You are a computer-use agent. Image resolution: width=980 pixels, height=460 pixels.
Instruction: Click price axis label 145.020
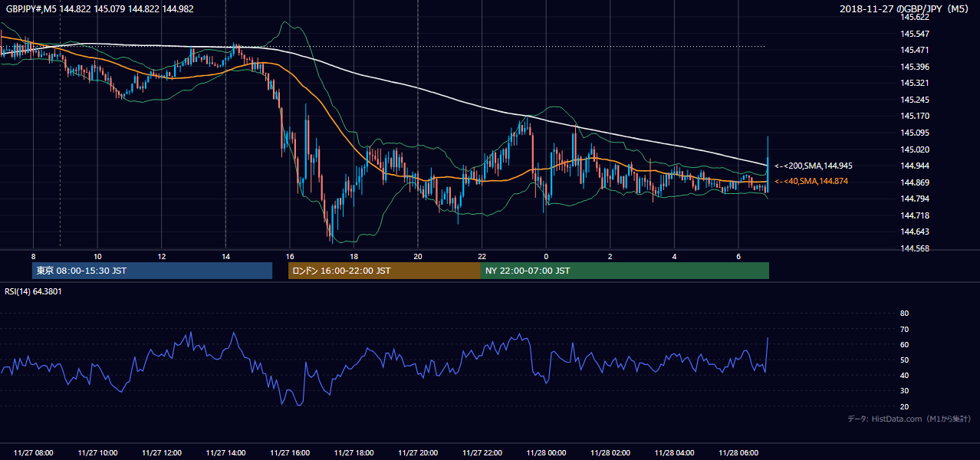tap(914, 149)
